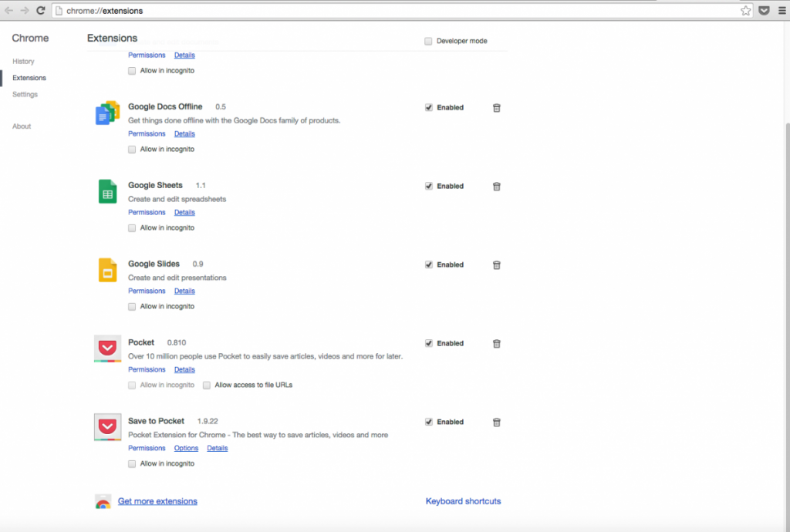Click the Keyboard shortcuts link
This screenshot has width=790, height=532.
click(x=463, y=502)
